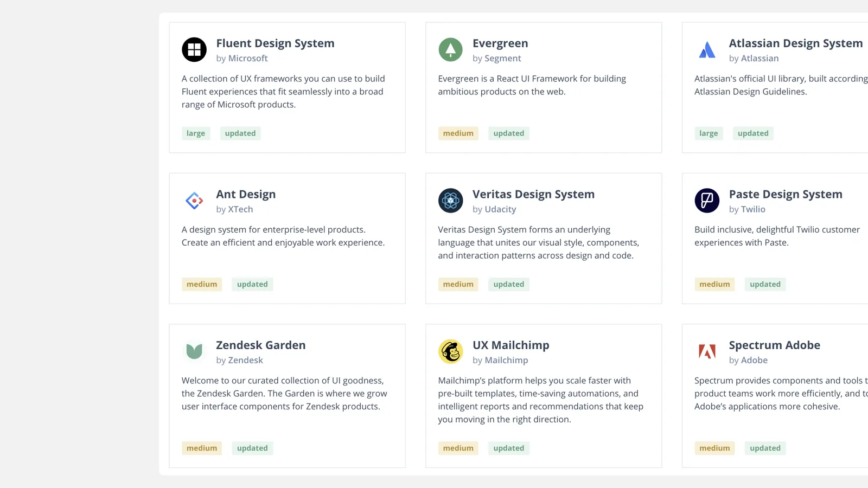Click the 'updated' tag on Atlassian card
868x488 pixels.
pos(753,133)
